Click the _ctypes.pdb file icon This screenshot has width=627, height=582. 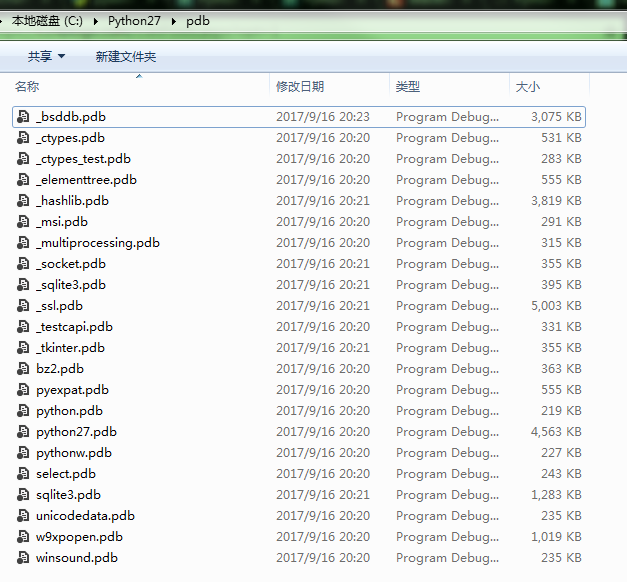pyautogui.click(x=23, y=138)
